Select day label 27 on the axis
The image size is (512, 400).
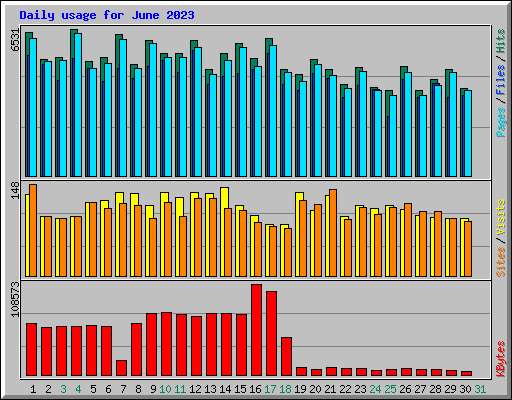click(420, 389)
